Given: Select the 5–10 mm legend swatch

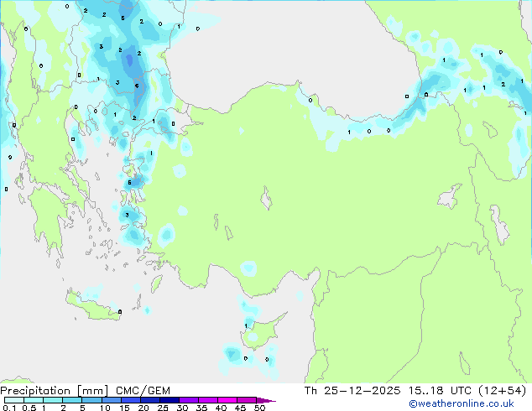Looking at the screenshot, I should pyautogui.click(x=91, y=400).
